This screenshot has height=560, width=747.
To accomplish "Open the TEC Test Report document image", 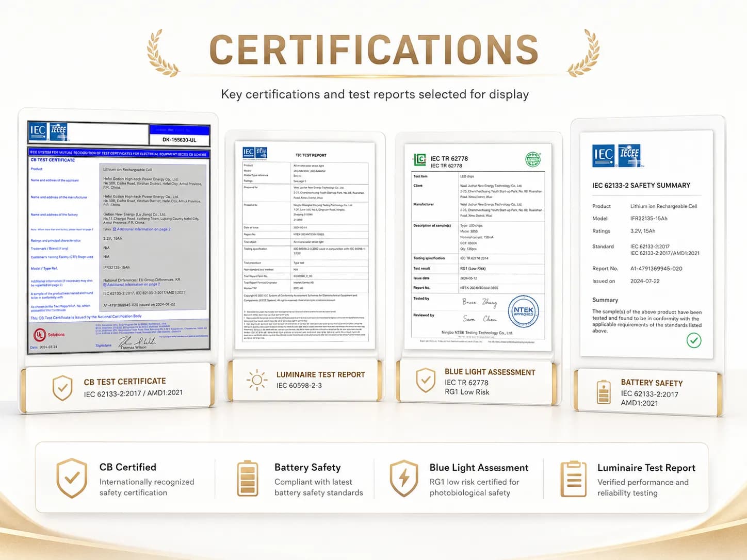I will 305,245.
